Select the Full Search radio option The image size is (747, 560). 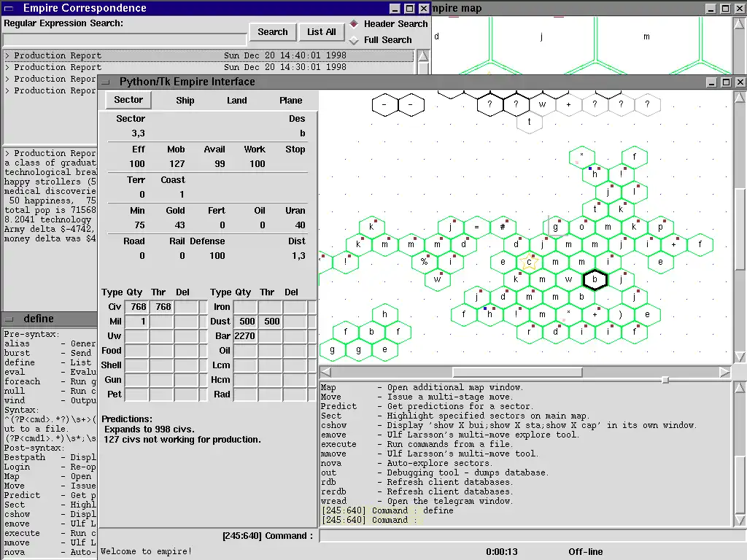pyautogui.click(x=380, y=40)
